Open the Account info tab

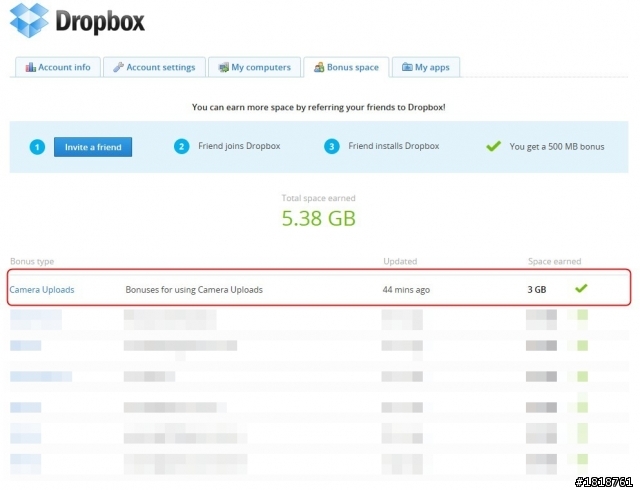tap(58, 67)
